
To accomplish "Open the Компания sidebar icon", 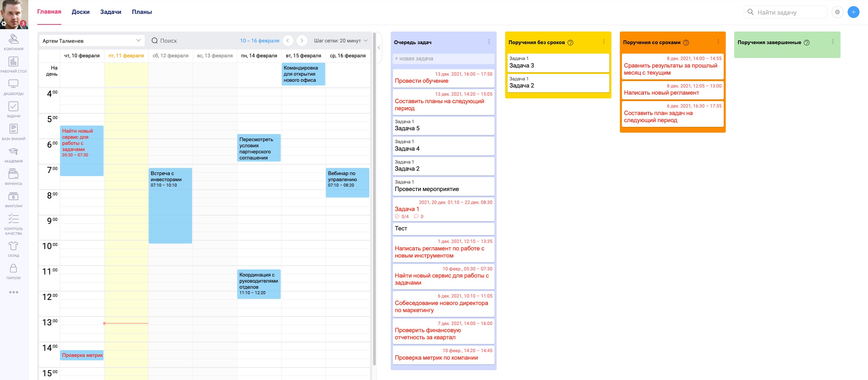I will pyautogui.click(x=13, y=39).
